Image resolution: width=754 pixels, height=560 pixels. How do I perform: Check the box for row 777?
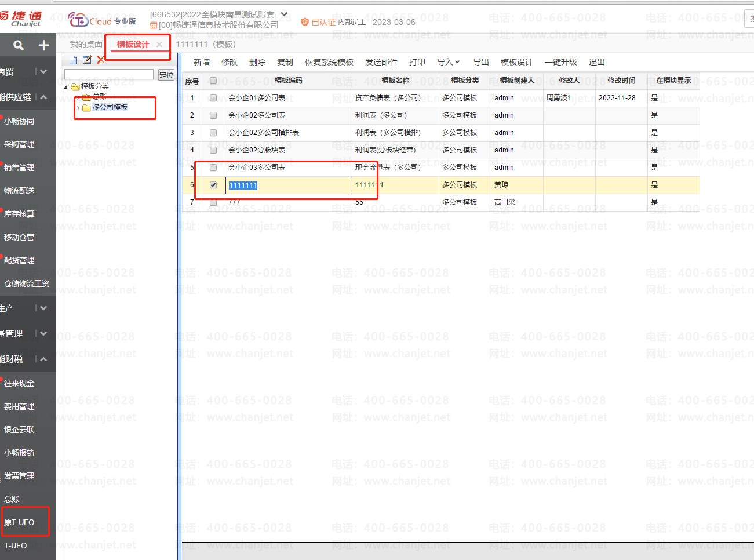click(x=213, y=202)
